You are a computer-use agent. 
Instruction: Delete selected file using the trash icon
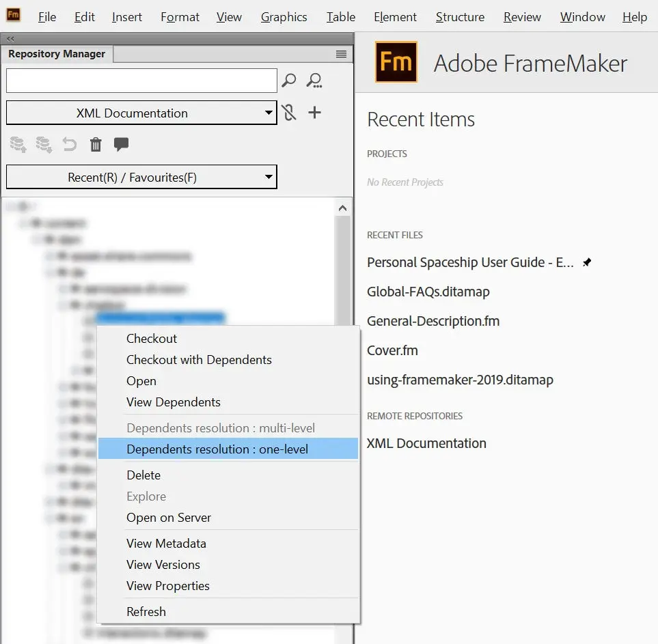(x=96, y=144)
